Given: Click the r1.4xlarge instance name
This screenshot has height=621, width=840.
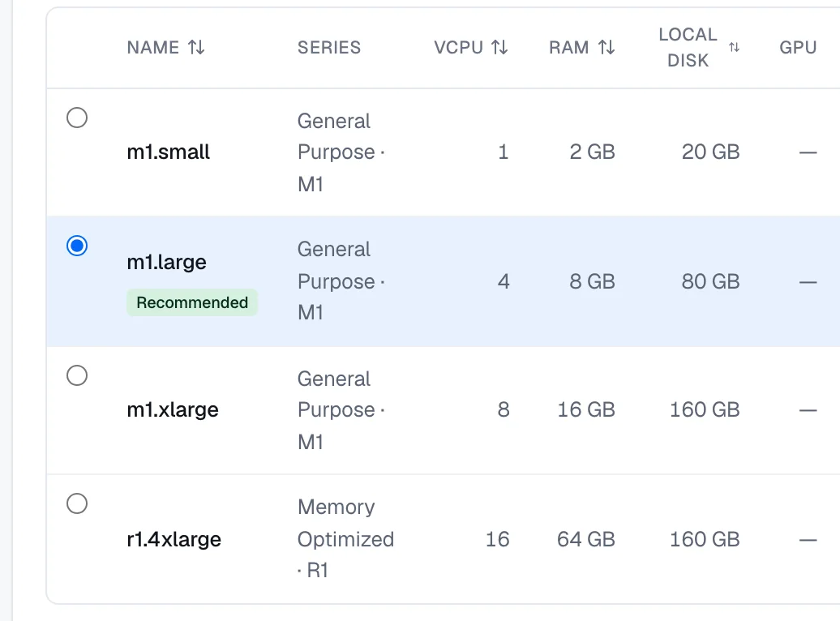Looking at the screenshot, I should [x=174, y=539].
